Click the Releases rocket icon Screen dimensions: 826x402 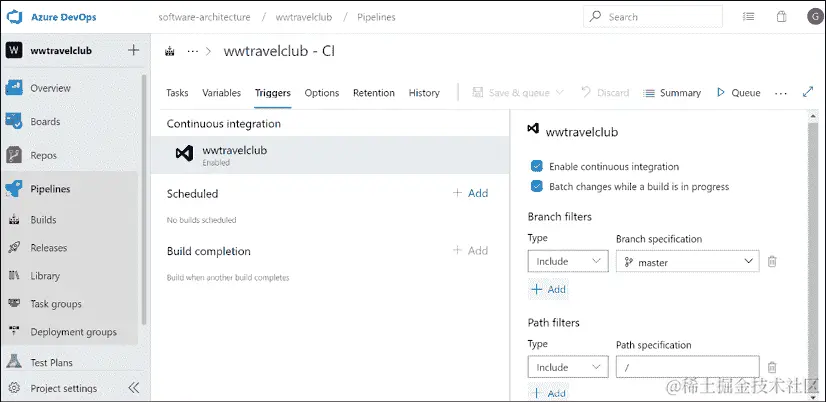coord(14,248)
